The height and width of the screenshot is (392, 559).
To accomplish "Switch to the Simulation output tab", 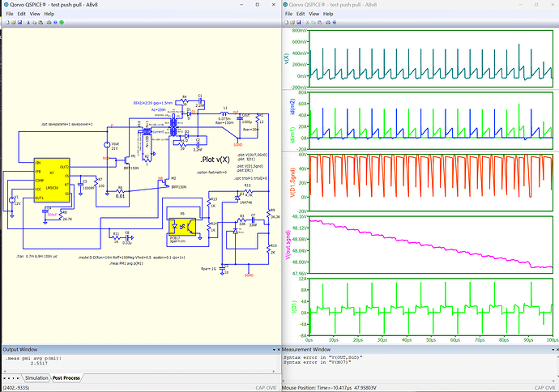I will [36, 377].
